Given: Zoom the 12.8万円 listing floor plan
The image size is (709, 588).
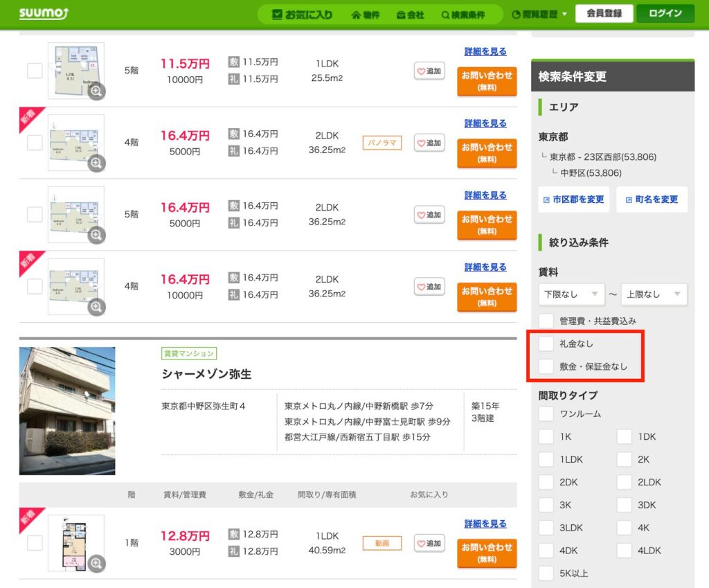Looking at the screenshot, I should pyautogui.click(x=96, y=563).
